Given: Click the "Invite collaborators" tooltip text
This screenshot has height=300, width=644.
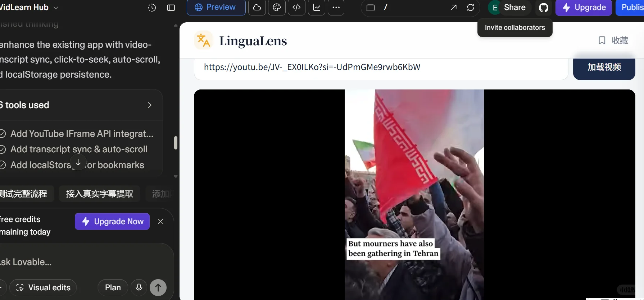Looking at the screenshot, I should [x=515, y=28].
